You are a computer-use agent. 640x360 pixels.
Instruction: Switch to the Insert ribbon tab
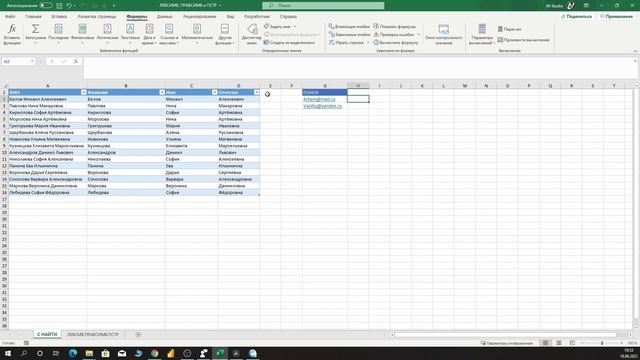[59, 17]
